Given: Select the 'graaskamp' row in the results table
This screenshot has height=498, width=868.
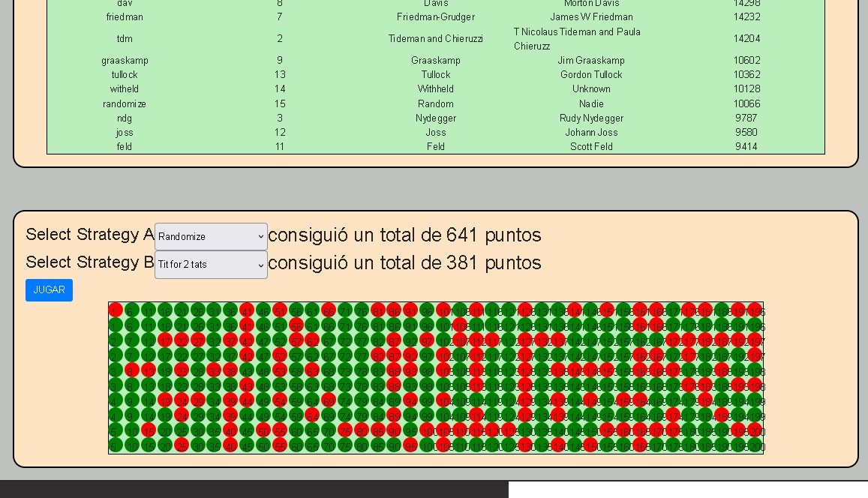Looking at the screenshot, I should (125, 60).
